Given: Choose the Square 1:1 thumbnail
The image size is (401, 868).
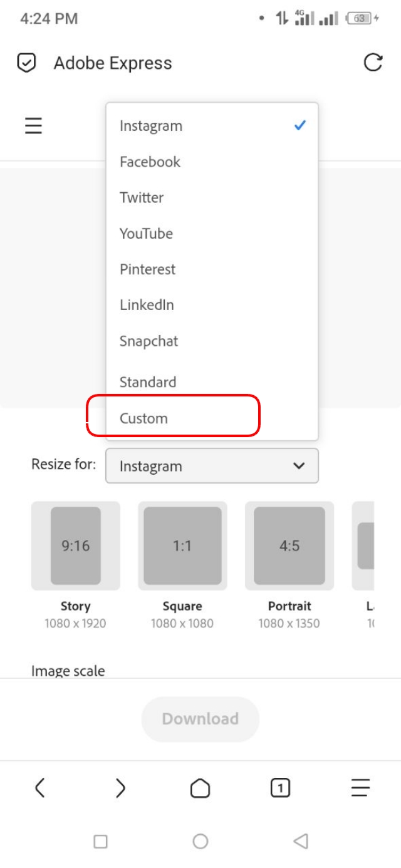Looking at the screenshot, I should pyautogui.click(x=182, y=545).
